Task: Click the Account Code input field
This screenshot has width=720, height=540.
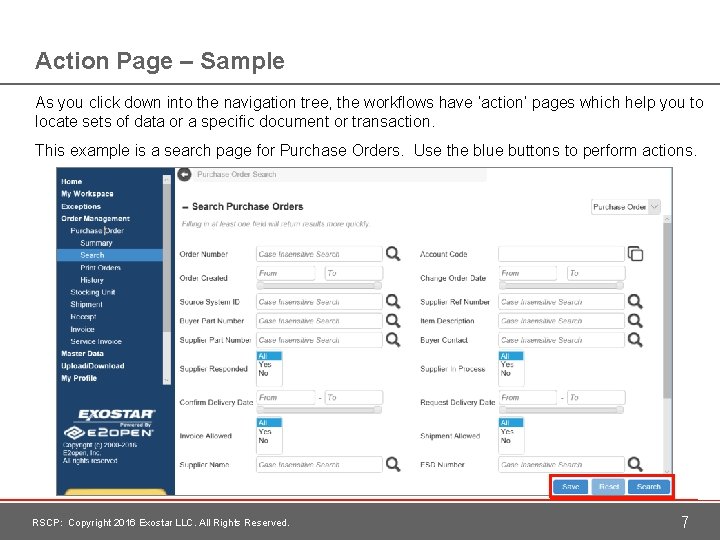Action: coord(562,254)
